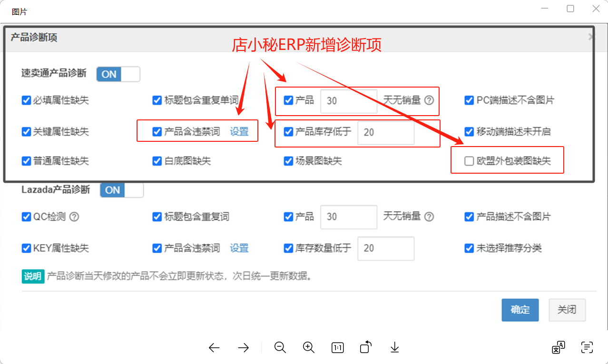Uncheck 场景图缺失 checkbox
Screen dimensions: 608x364
(x=288, y=161)
